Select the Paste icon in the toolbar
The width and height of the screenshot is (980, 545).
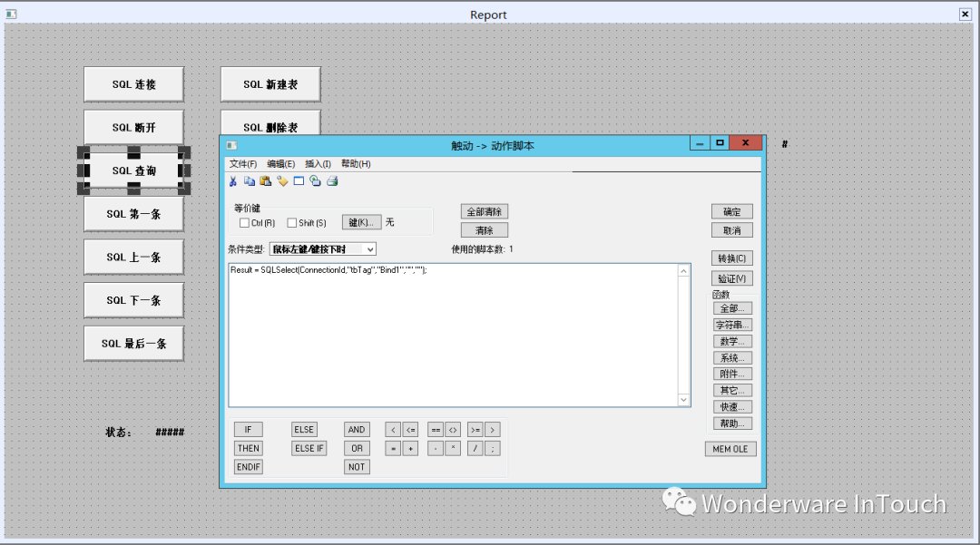pyautogui.click(x=266, y=181)
